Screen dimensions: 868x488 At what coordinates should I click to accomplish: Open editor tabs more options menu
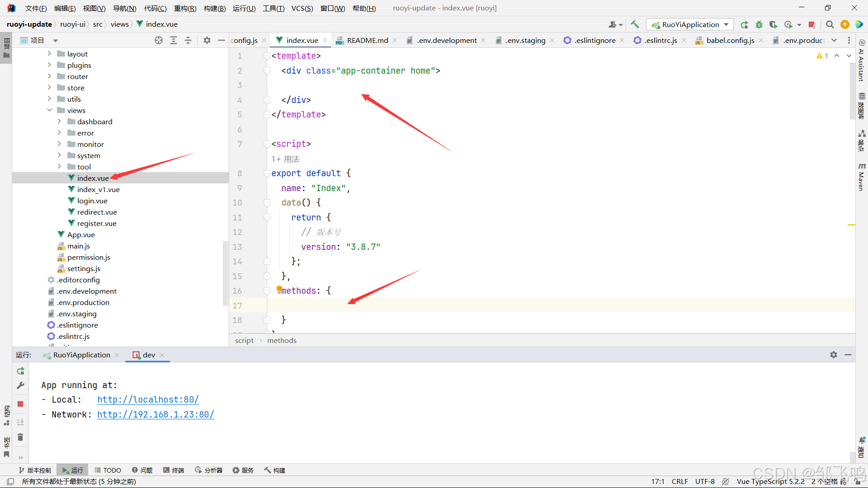tap(849, 40)
